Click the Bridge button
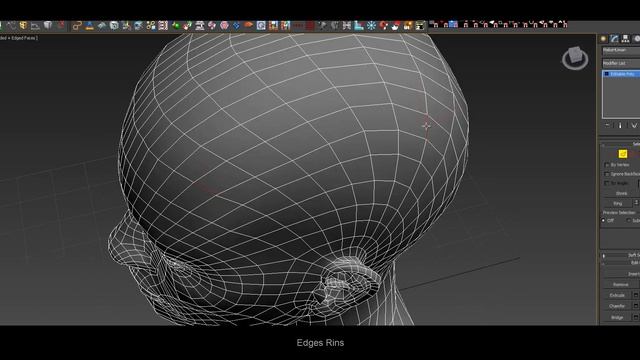Screen dimensions: 640x360 point(617,317)
